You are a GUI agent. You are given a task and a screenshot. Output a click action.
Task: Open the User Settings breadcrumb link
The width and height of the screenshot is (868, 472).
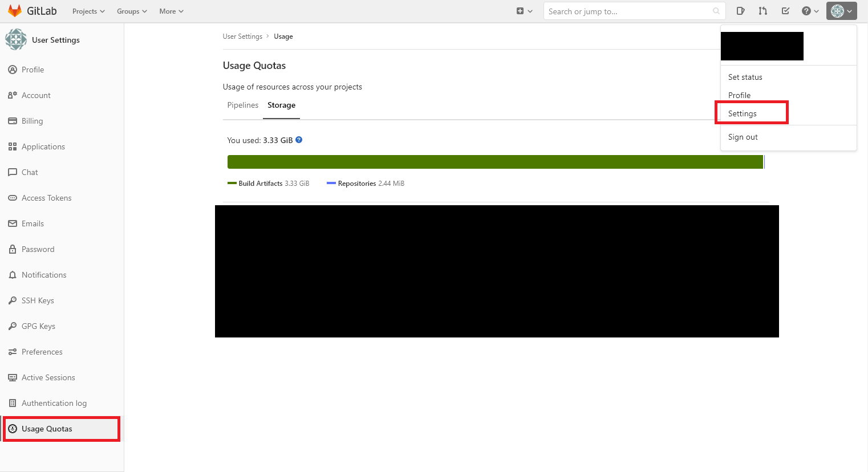(x=242, y=36)
